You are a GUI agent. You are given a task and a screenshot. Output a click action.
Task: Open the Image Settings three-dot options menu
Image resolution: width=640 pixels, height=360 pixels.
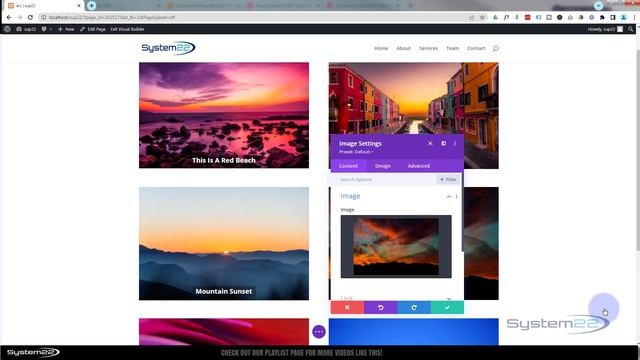click(x=455, y=143)
